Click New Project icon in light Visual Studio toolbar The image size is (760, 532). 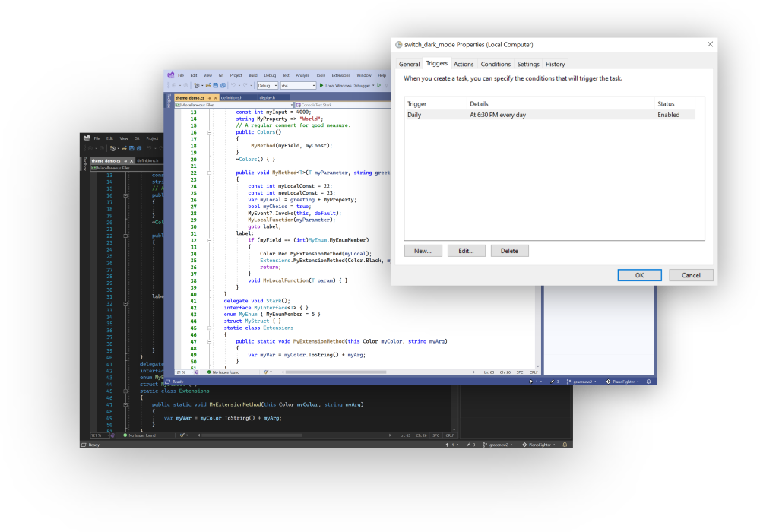pos(196,85)
